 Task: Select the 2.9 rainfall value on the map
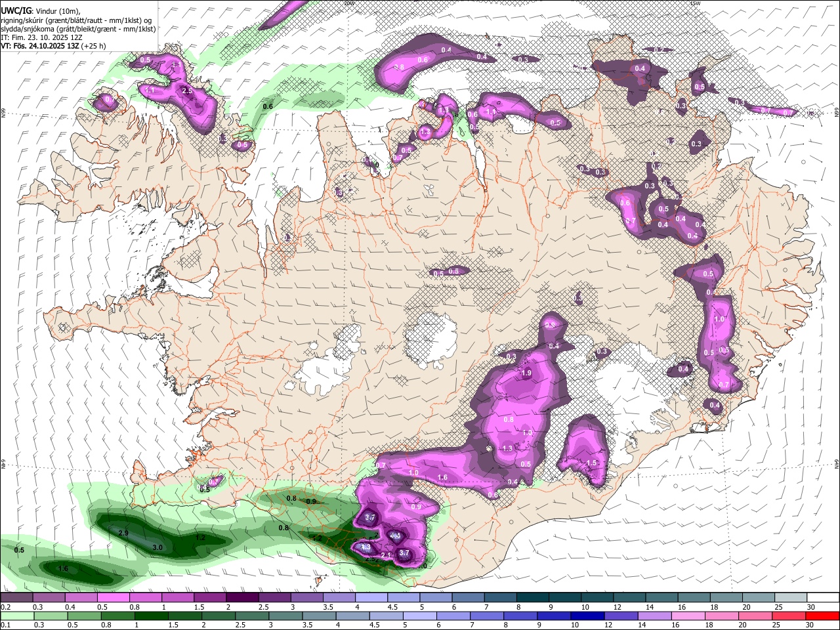click(123, 532)
